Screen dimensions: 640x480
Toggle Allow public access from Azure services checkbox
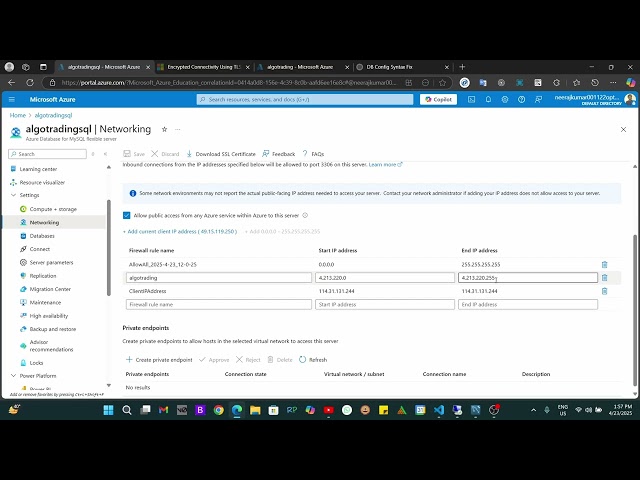(127, 215)
